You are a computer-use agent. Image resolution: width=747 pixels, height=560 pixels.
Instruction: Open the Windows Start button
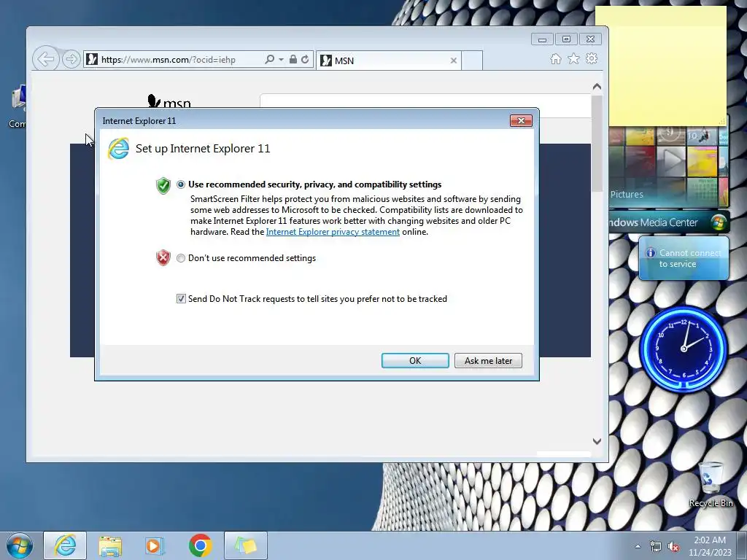20,545
